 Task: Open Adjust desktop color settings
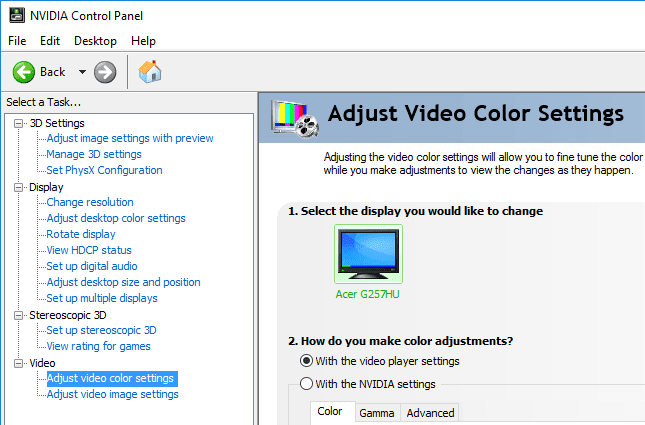click(116, 218)
